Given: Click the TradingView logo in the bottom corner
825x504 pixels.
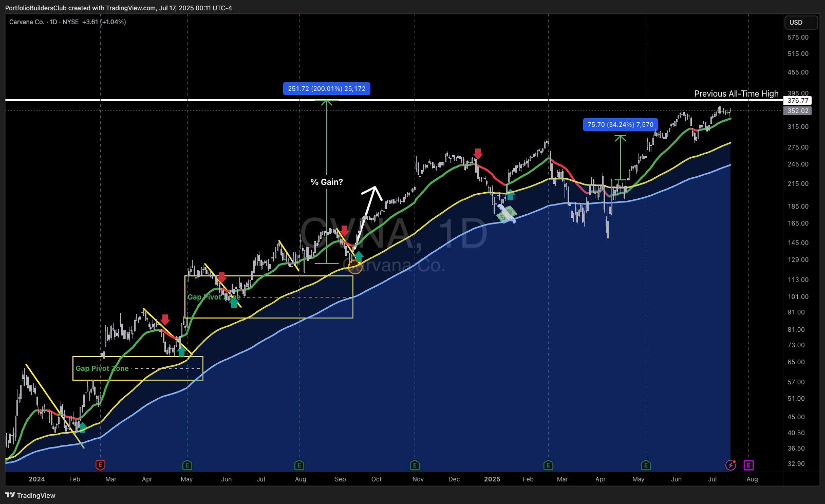Looking at the screenshot, I should coord(30,495).
